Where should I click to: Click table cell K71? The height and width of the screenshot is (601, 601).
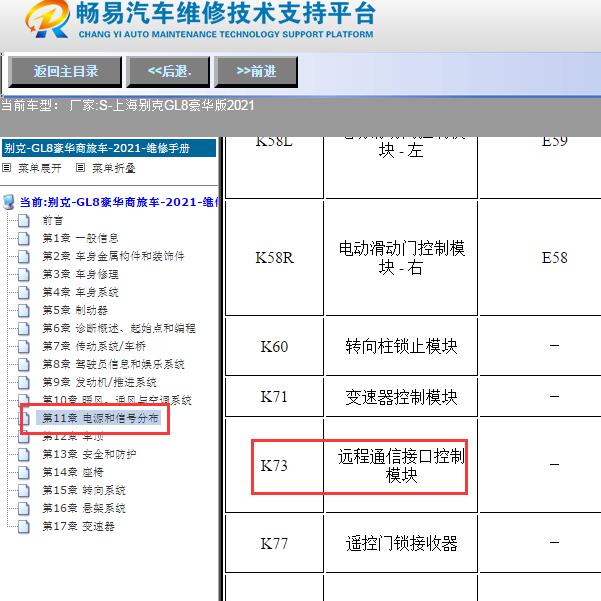click(274, 397)
